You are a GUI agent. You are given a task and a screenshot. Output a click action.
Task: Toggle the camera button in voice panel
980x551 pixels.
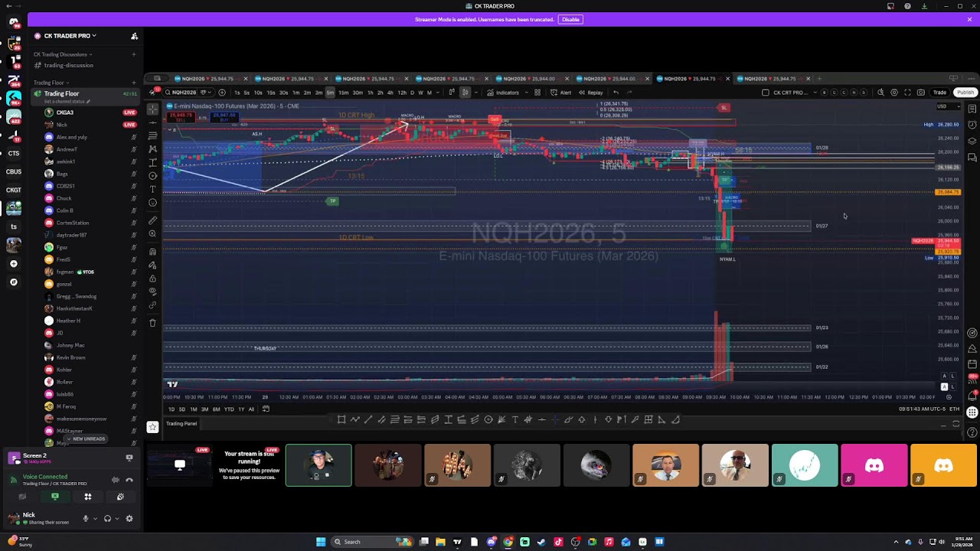pyautogui.click(x=22, y=497)
